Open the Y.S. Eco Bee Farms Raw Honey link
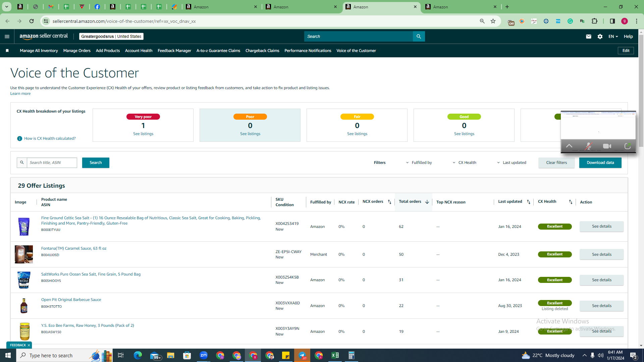This screenshot has width=644, height=362. (x=88, y=325)
